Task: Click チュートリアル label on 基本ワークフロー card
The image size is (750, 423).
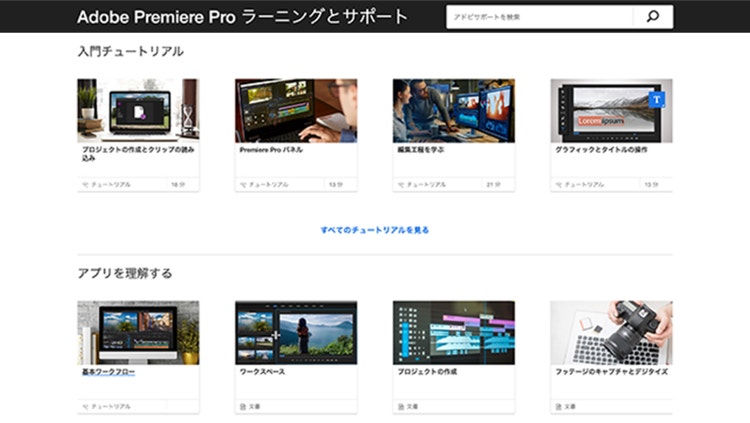Action: coord(110,407)
